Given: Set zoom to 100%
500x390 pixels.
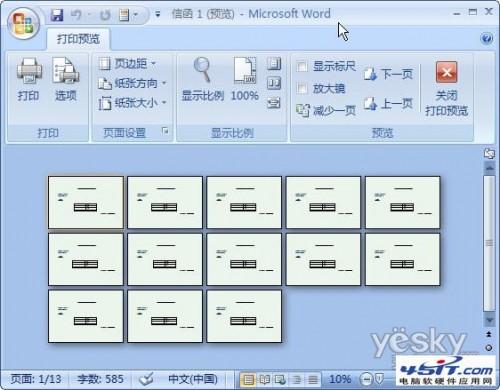Looking at the screenshot, I should pyautogui.click(x=245, y=80).
